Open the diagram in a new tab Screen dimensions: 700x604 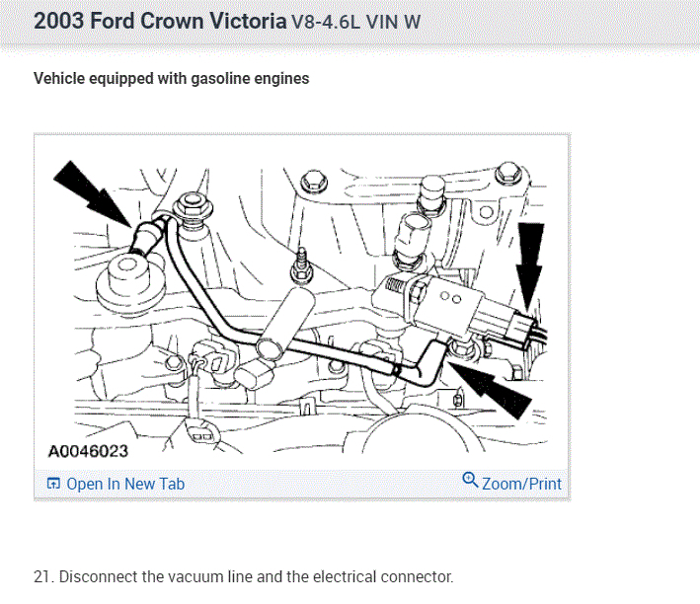coord(124,484)
